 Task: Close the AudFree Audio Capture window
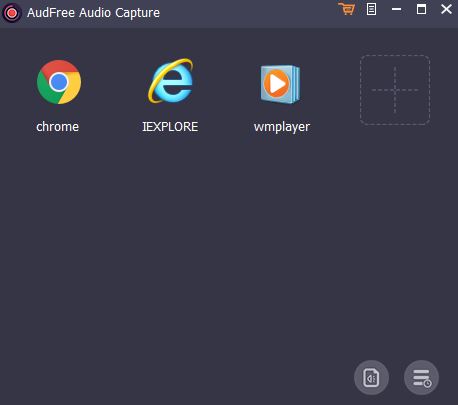pyautogui.click(x=446, y=9)
